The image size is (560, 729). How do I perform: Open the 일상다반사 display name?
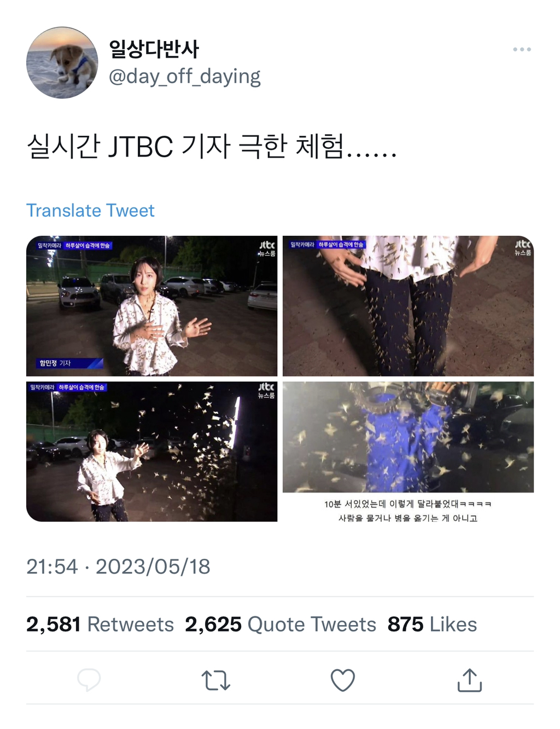(x=154, y=49)
